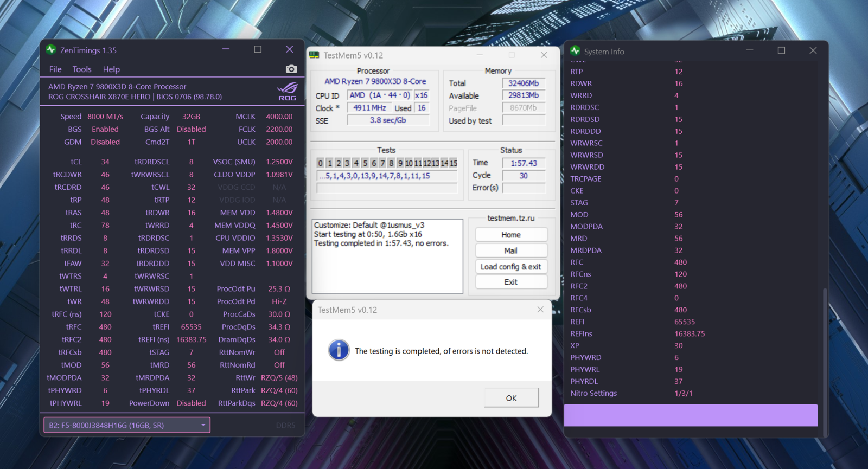This screenshot has width=868, height=469.
Task: Click the Clock 4911 MHz field
Action: coord(369,108)
